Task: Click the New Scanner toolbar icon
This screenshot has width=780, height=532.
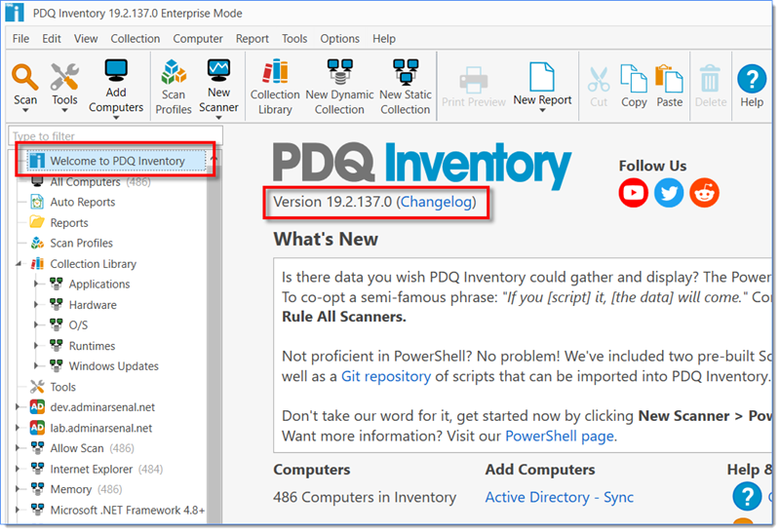Action: (x=218, y=70)
